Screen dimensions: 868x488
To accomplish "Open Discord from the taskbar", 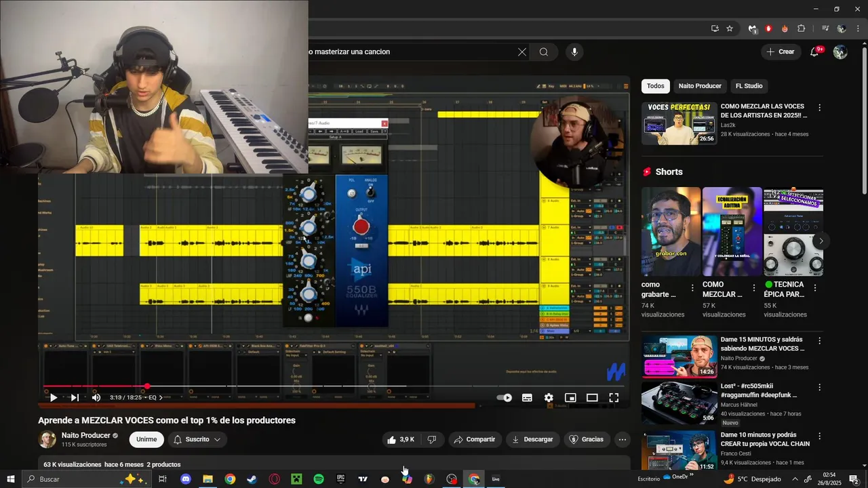I will pyautogui.click(x=186, y=479).
